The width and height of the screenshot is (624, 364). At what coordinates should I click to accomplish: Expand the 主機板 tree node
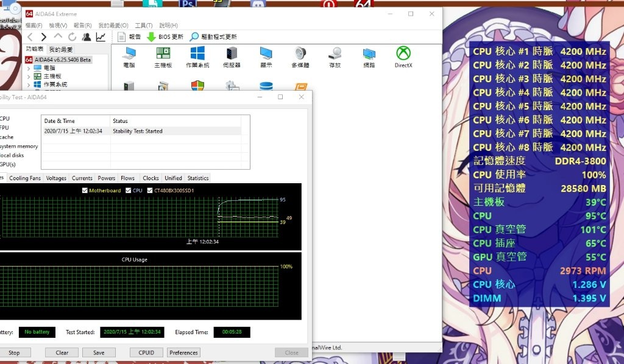point(29,76)
